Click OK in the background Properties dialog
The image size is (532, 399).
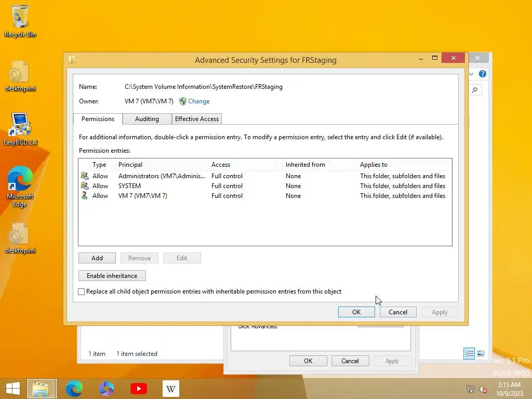308,361
